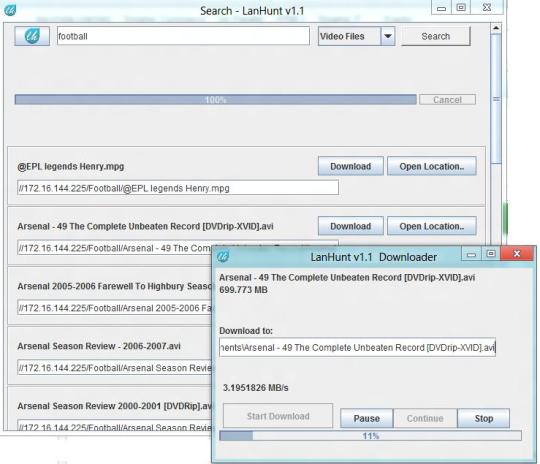Screen dimensions: 540x464
Task: Click the scroll up arrow of results scrollbar
Action: pyautogui.click(x=496, y=28)
